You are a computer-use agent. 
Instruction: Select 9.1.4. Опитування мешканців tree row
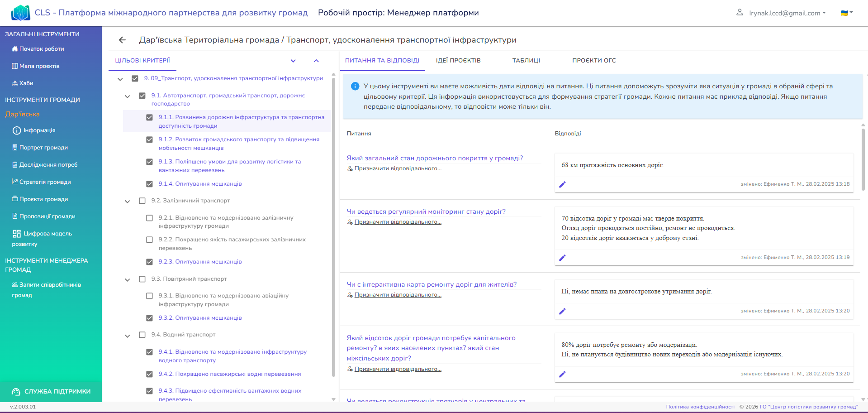click(200, 184)
